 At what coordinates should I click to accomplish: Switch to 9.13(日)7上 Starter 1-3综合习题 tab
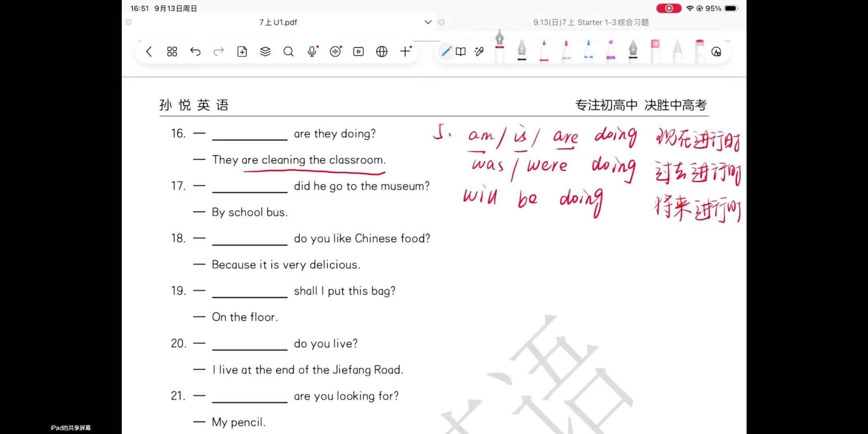pyautogui.click(x=591, y=22)
